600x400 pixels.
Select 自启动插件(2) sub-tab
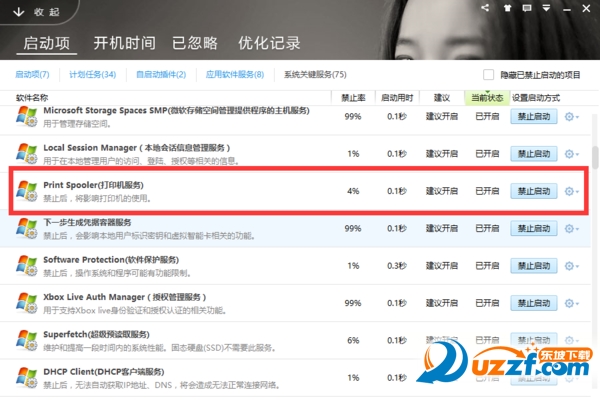tap(161, 74)
